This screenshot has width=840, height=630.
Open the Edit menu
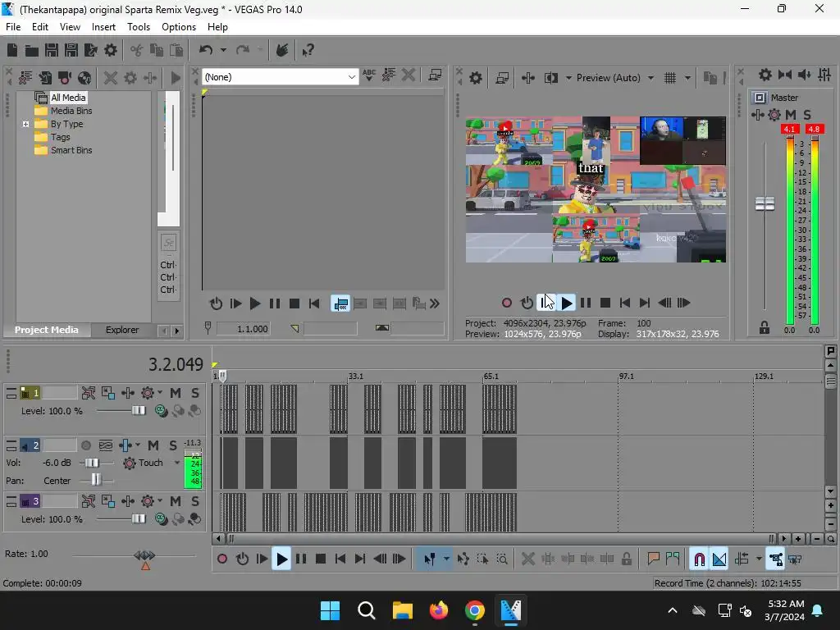(x=39, y=27)
